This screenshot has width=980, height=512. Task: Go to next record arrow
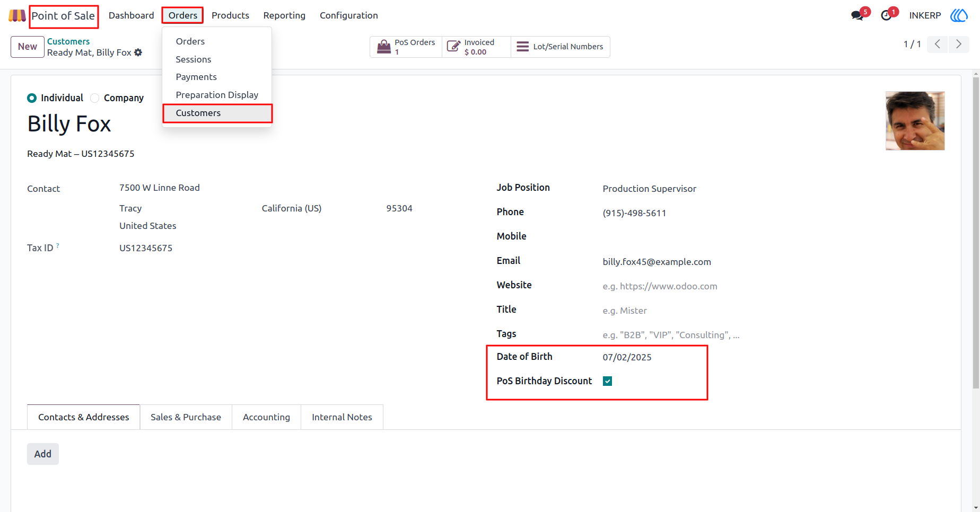(959, 44)
